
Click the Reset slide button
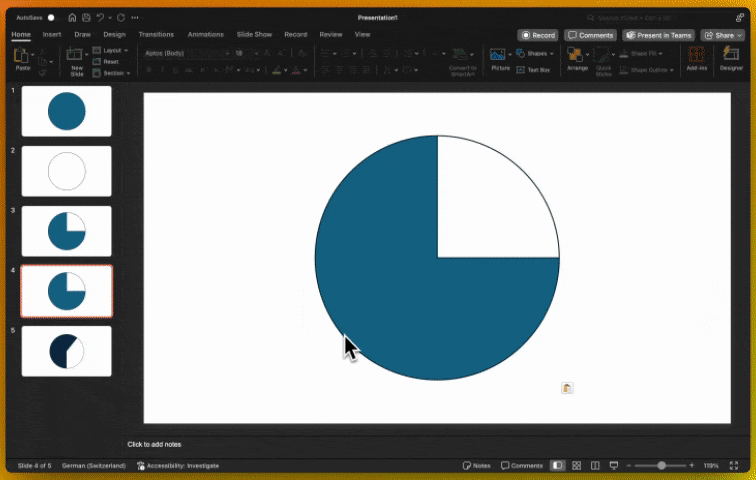click(106, 62)
